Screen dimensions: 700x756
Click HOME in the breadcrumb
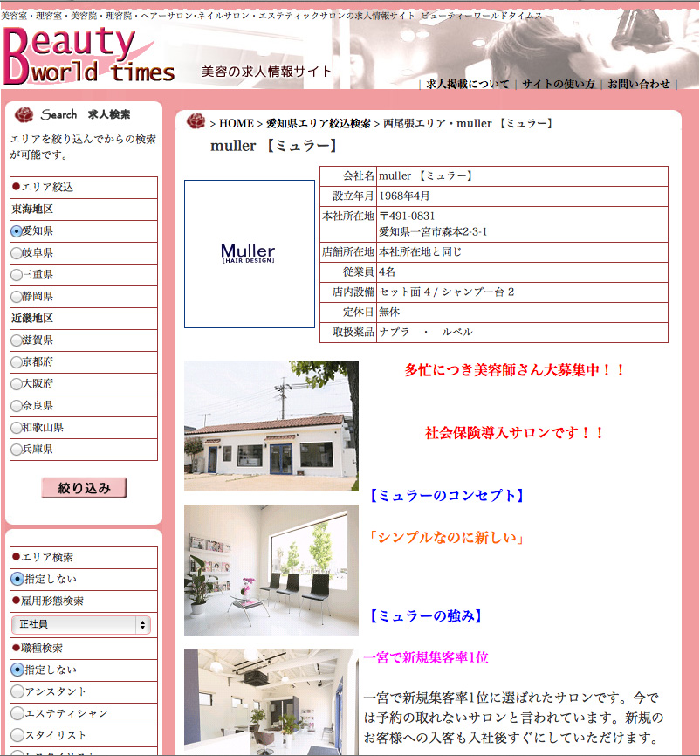pos(237,124)
